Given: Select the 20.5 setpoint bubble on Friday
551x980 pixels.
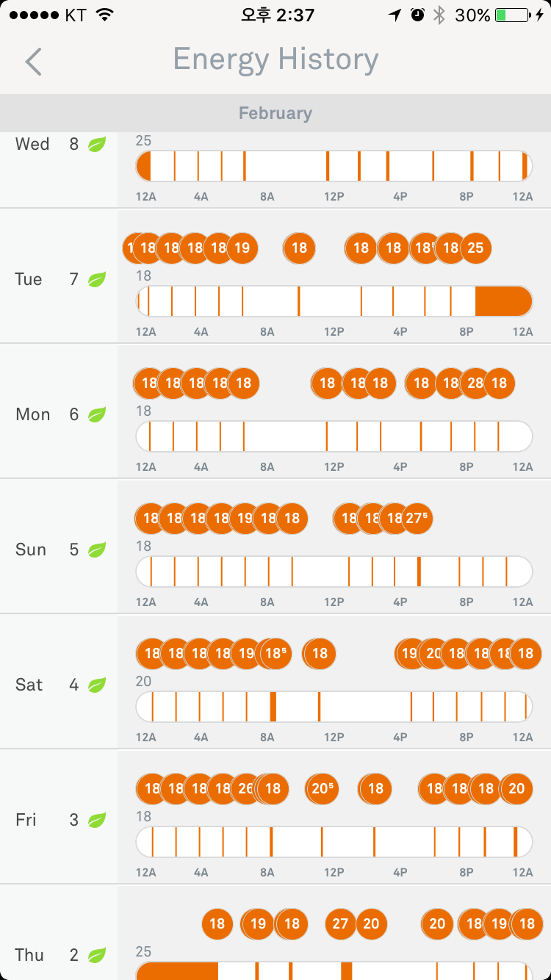Looking at the screenshot, I should click(323, 788).
